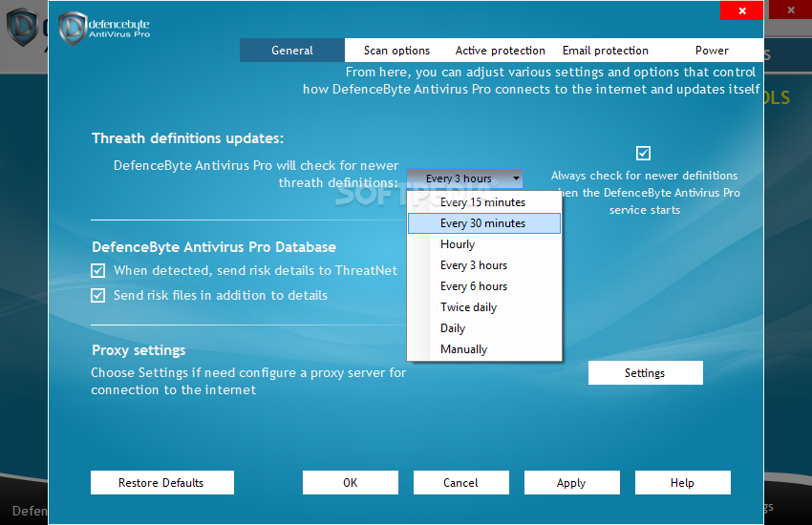Pick Hourly update frequency

click(x=484, y=244)
